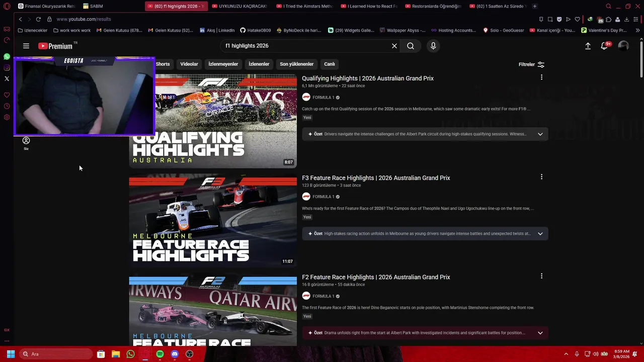This screenshot has width=644, height=362.
Task: Start voice search with the microphone
Action: pyautogui.click(x=433, y=46)
